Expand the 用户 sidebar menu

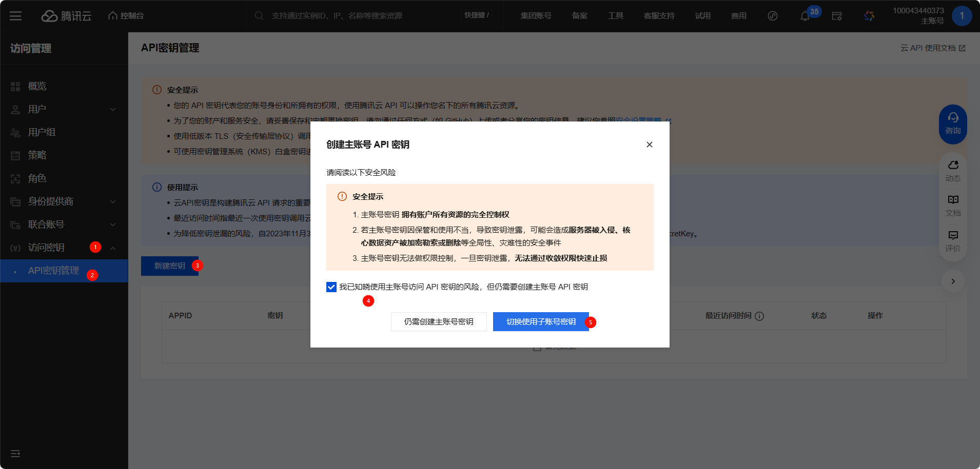coord(113,109)
